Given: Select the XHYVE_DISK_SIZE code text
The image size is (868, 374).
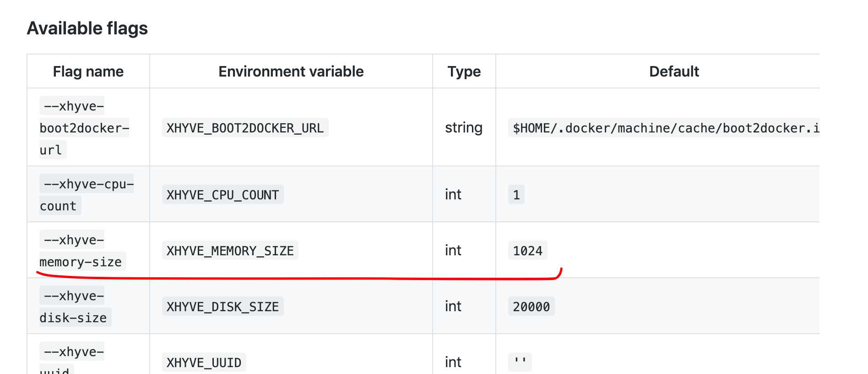Looking at the screenshot, I should [222, 307].
